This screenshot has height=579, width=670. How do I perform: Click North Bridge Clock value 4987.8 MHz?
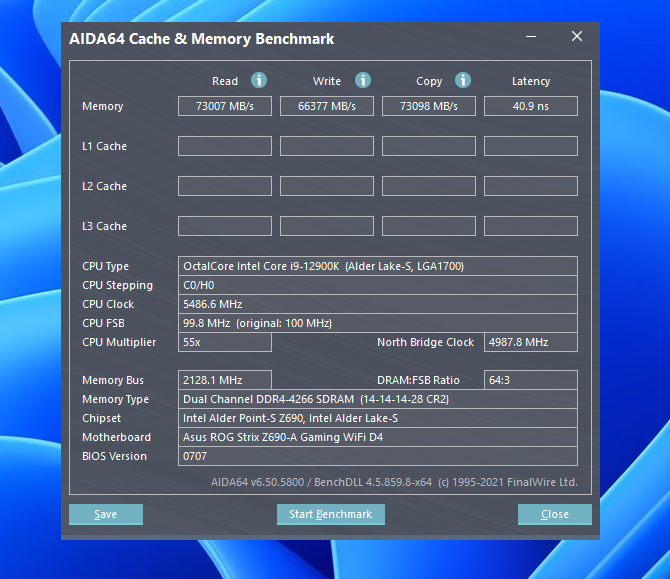click(531, 342)
